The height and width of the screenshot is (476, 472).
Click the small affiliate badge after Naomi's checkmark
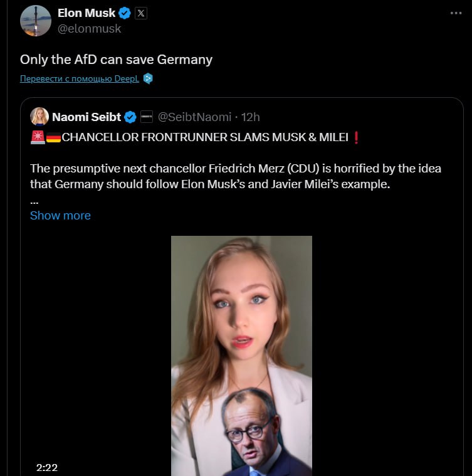tap(147, 117)
